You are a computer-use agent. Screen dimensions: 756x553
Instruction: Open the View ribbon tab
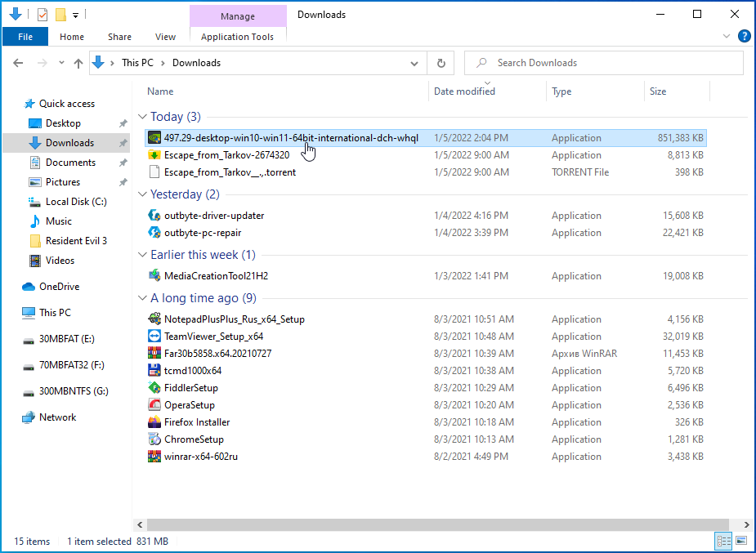(x=165, y=37)
